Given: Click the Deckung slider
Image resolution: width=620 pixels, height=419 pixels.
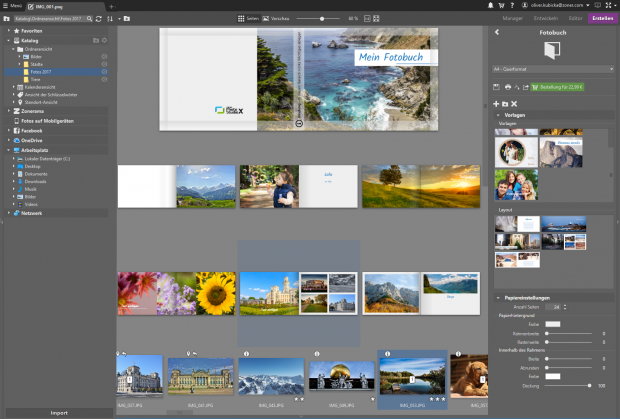Looking at the screenshot, I should pyautogui.click(x=559, y=385).
